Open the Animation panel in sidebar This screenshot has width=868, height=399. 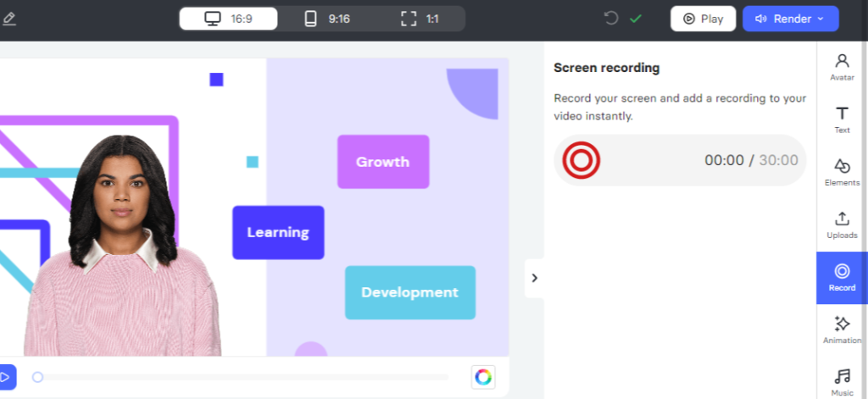pyautogui.click(x=842, y=330)
